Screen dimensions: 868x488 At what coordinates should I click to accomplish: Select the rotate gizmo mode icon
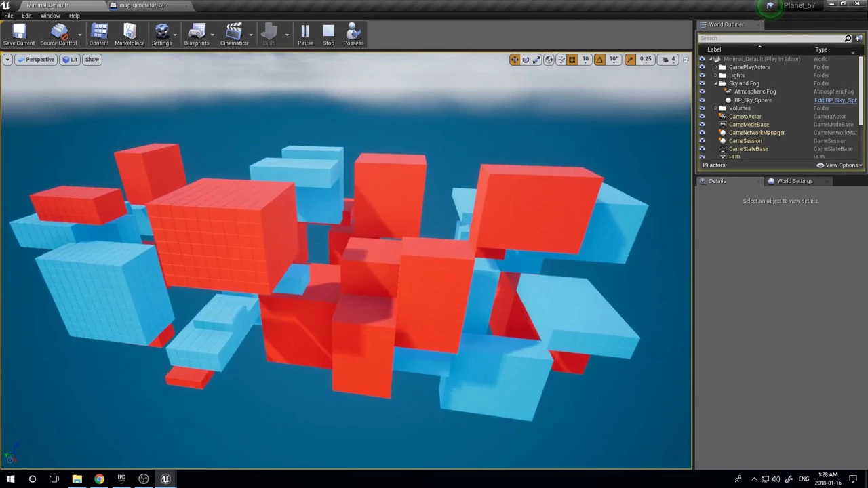526,60
